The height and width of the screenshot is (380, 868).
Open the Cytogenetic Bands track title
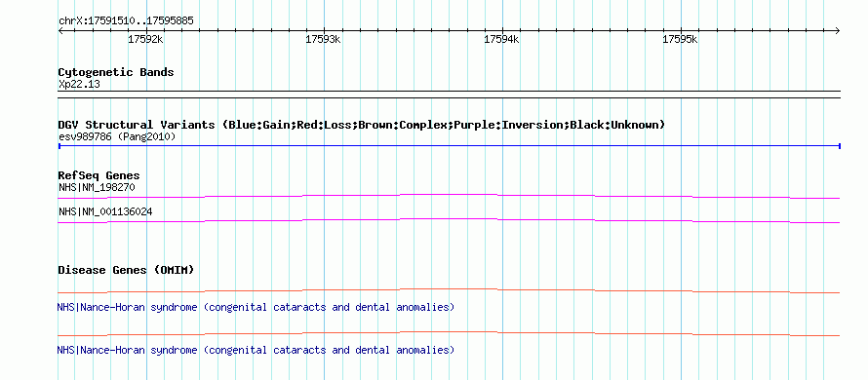pyautogui.click(x=116, y=72)
